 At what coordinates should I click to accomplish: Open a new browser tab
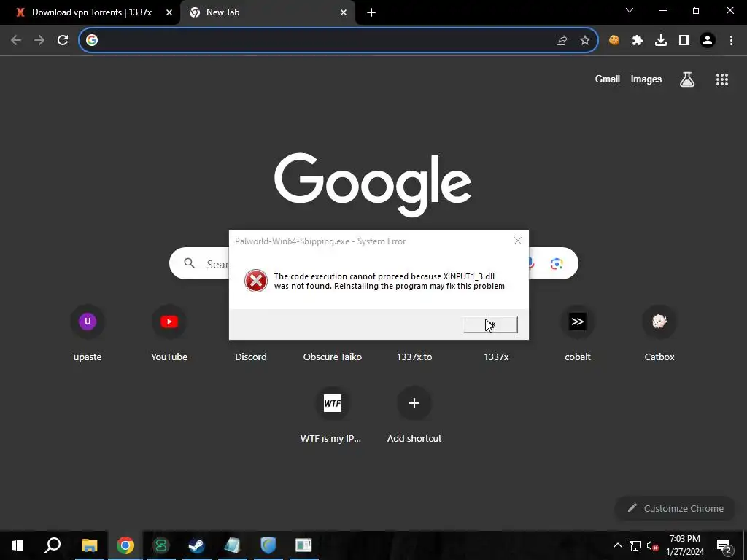pyautogui.click(x=371, y=12)
